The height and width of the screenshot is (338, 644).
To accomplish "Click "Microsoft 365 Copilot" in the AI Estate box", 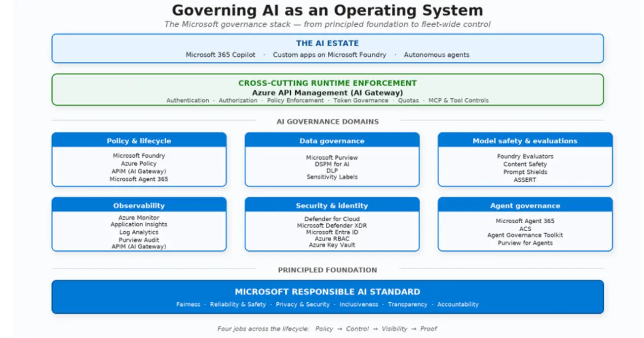I will pyautogui.click(x=221, y=55).
